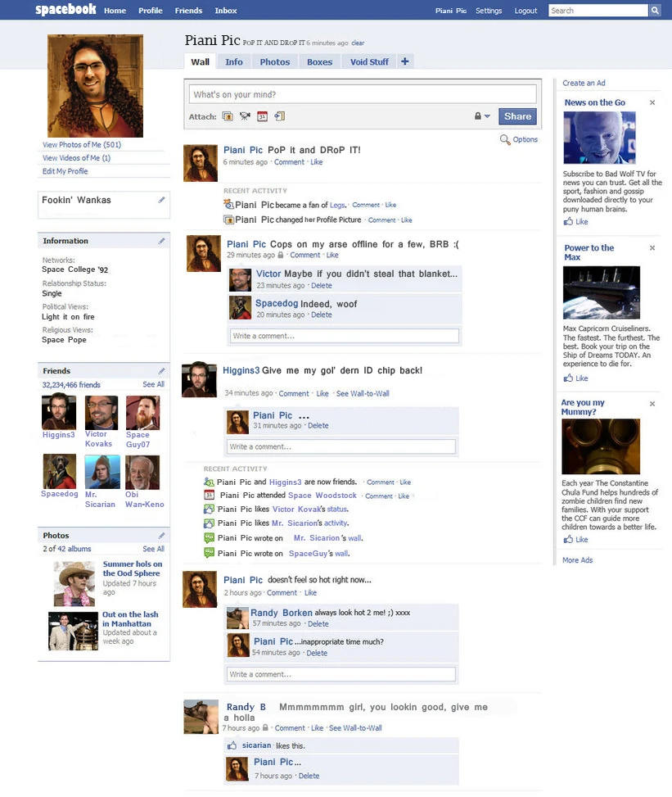Attach an event with the calendar icon
672x797 pixels.
pyautogui.click(x=264, y=117)
